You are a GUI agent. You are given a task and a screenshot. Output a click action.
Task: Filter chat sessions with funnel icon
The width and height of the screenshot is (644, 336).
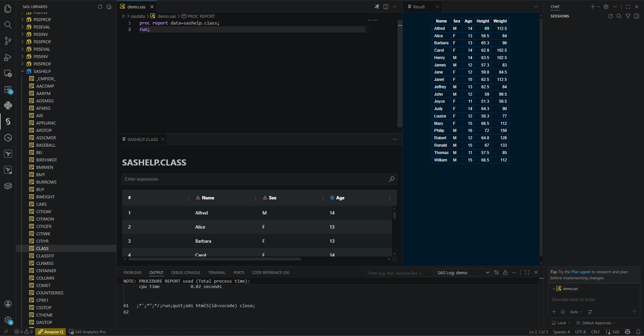(x=628, y=16)
